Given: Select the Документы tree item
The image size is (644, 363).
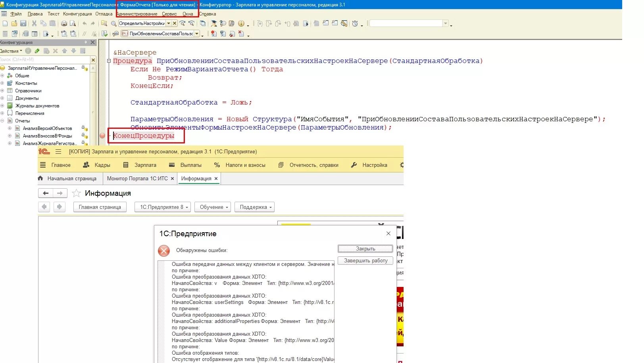Looking at the screenshot, I should click(27, 98).
